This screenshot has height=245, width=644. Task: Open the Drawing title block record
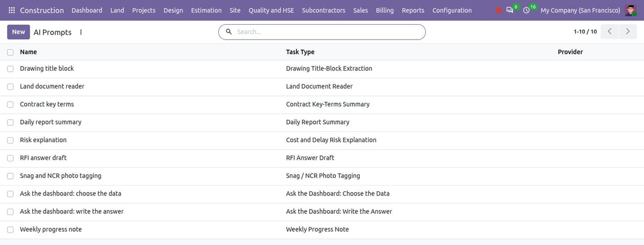pos(47,69)
